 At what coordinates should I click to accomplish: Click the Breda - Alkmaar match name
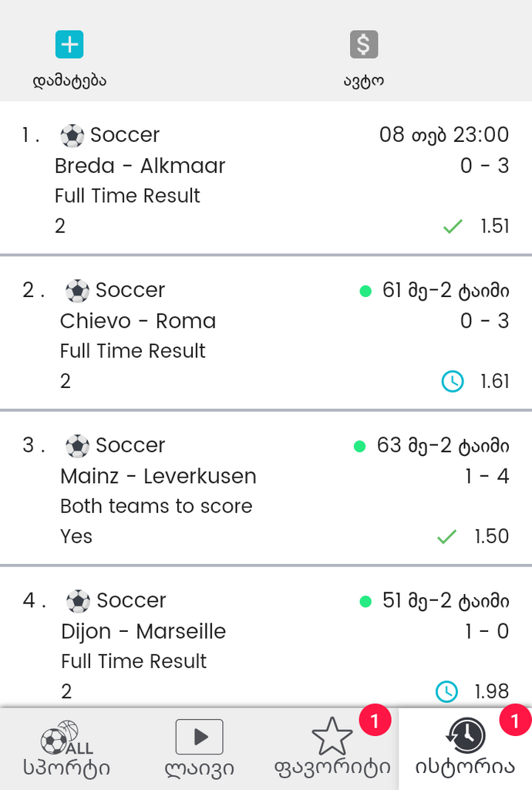(140, 166)
